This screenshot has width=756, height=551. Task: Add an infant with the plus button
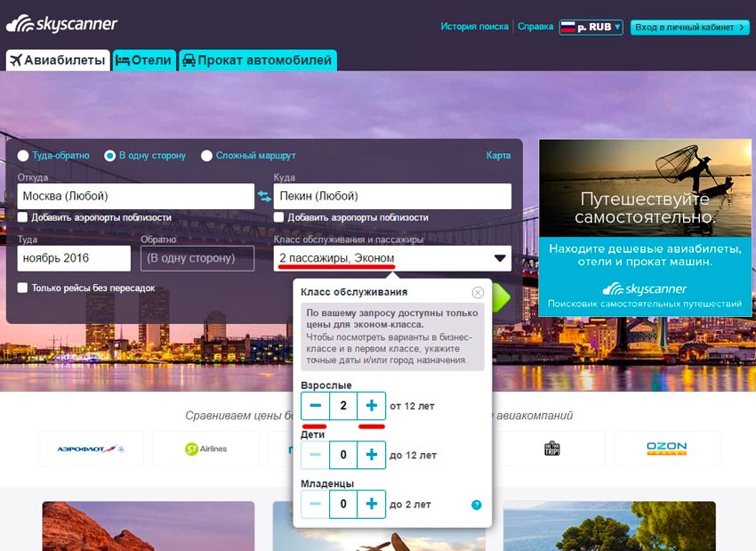click(372, 504)
